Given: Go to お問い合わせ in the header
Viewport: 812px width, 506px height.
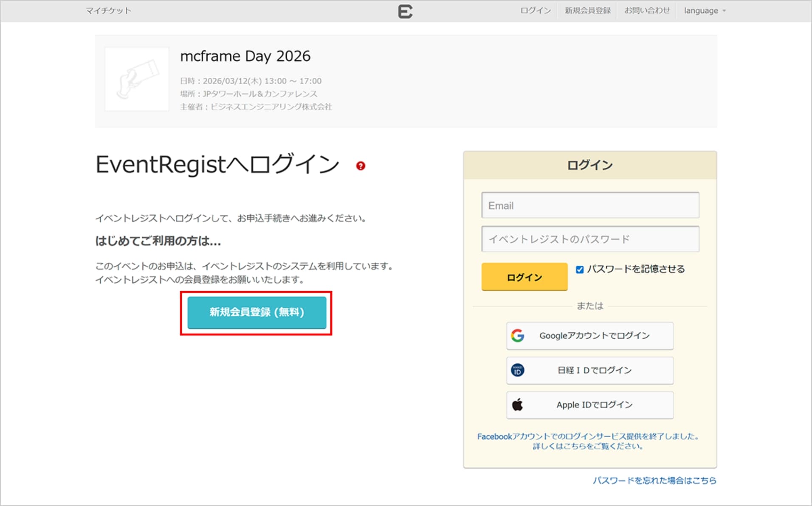Looking at the screenshot, I should (x=647, y=11).
